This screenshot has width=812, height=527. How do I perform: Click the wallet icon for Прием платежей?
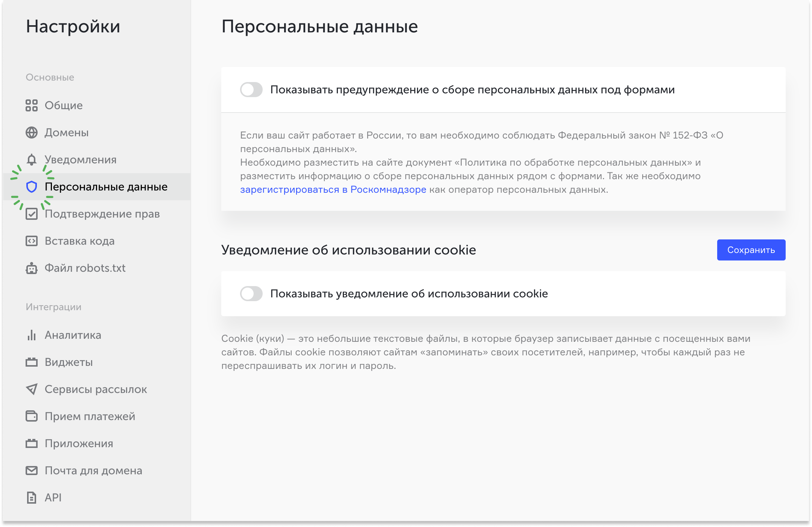point(32,416)
